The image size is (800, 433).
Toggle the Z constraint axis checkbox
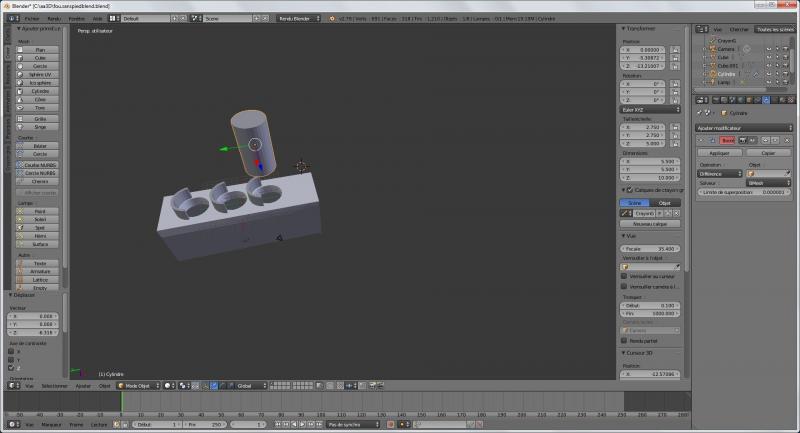12,368
